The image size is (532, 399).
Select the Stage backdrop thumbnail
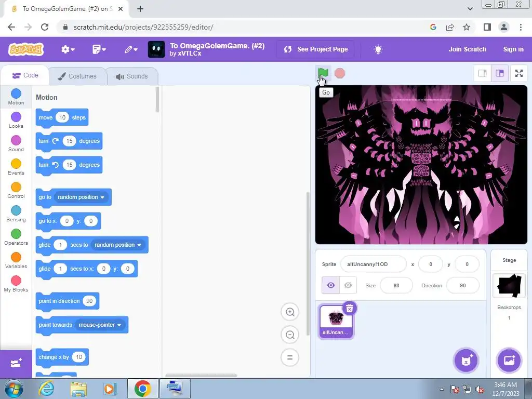pos(509,285)
